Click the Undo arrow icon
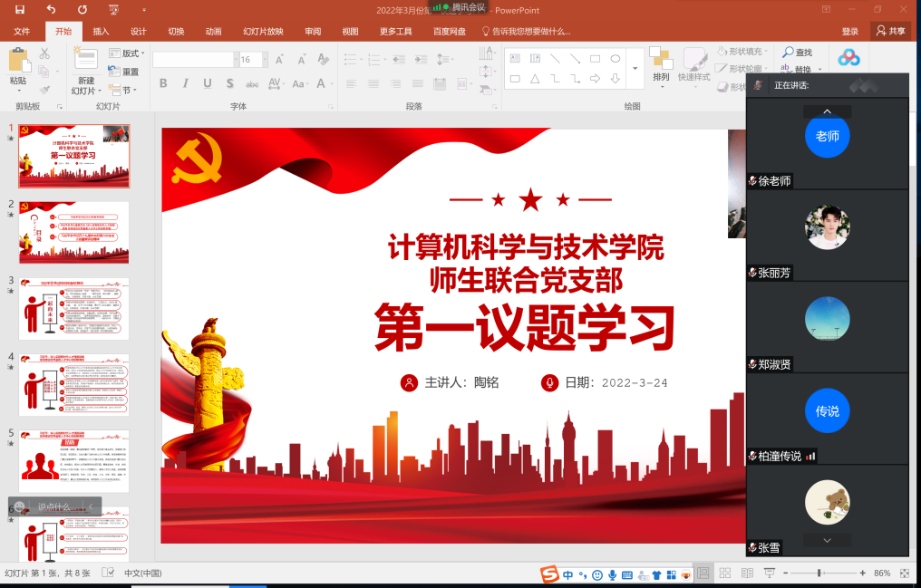Image resolution: width=921 pixels, height=588 pixels. [x=51, y=10]
